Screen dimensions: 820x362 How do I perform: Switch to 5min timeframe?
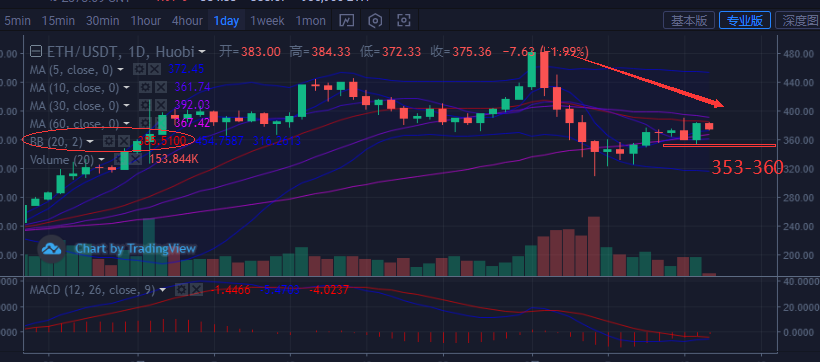[x=17, y=21]
